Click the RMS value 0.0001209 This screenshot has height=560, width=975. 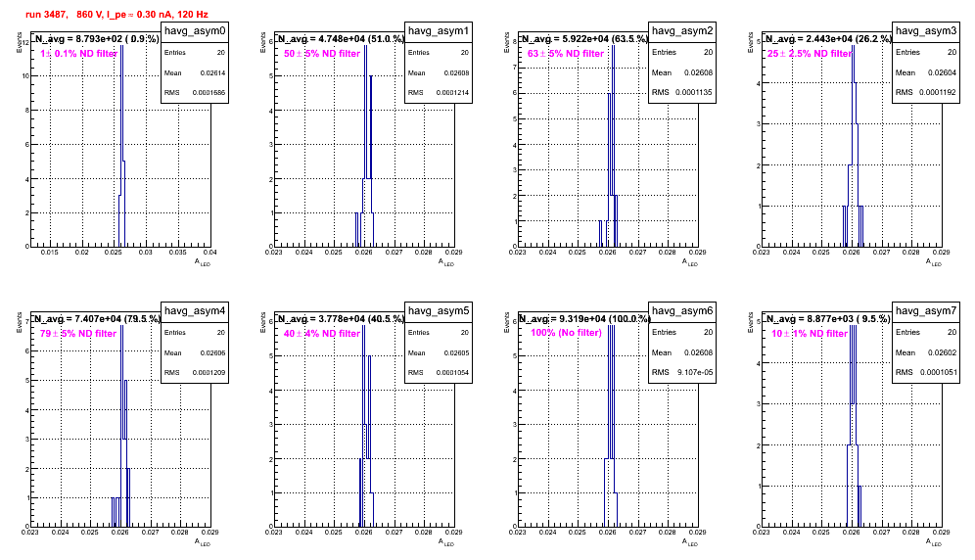(209, 373)
